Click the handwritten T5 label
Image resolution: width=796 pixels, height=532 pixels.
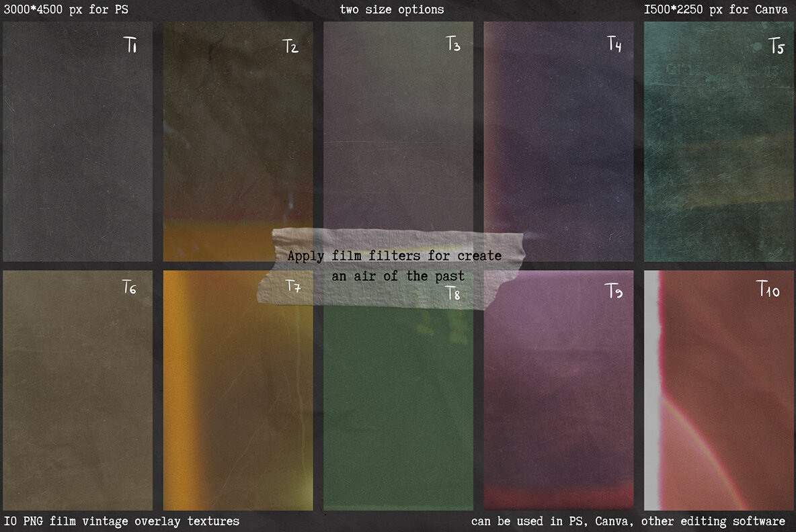tap(776, 47)
